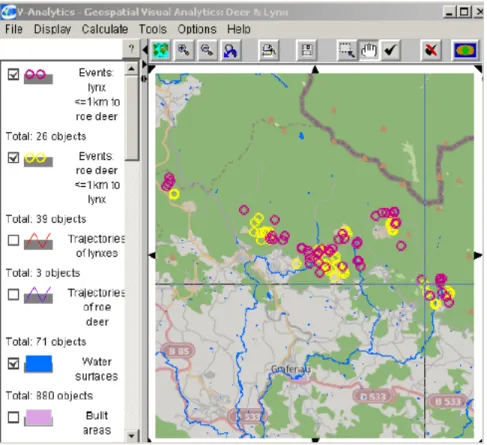
Task: Click 'Total: 26 objects' text
Action: tap(46, 136)
